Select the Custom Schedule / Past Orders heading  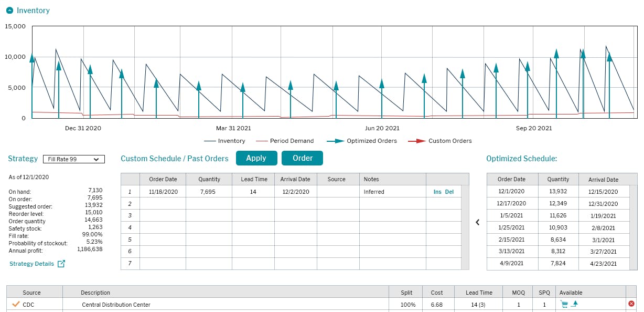pyautogui.click(x=176, y=158)
